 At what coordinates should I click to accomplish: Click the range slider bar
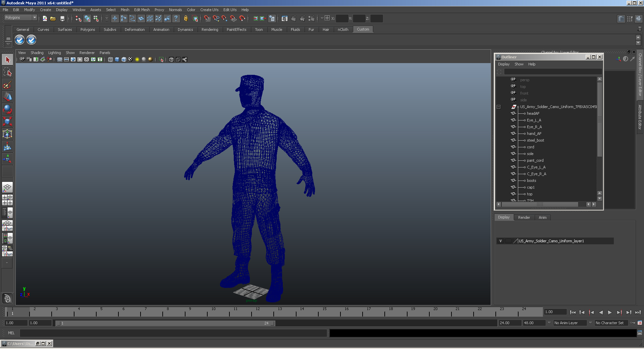click(165, 323)
